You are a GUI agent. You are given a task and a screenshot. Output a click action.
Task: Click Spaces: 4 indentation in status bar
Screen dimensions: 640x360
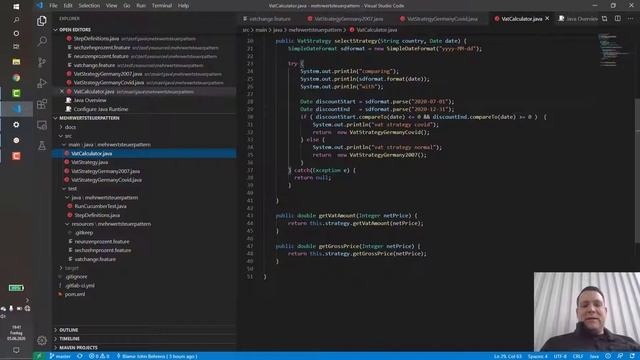[x=538, y=356]
